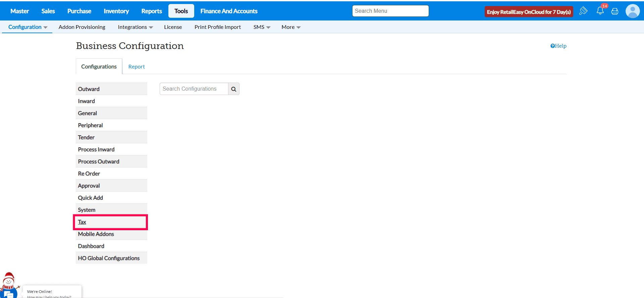This screenshot has height=298, width=644.
Task: Open the License page
Action: tap(173, 27)
